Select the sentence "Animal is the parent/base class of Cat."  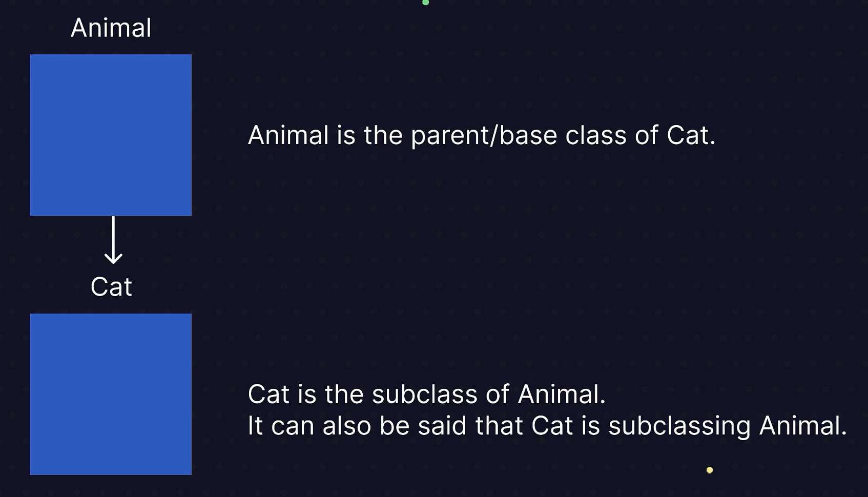[482, 136]
